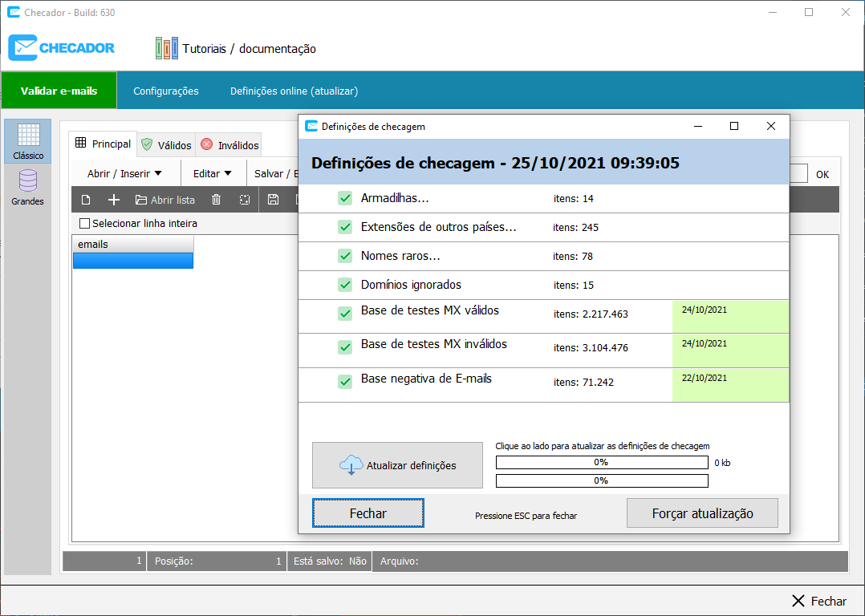Viewport: 865px width, 616px height.
Task: Toggle Base de testes MX inválidos checkbox
Action: pos(345,347)
